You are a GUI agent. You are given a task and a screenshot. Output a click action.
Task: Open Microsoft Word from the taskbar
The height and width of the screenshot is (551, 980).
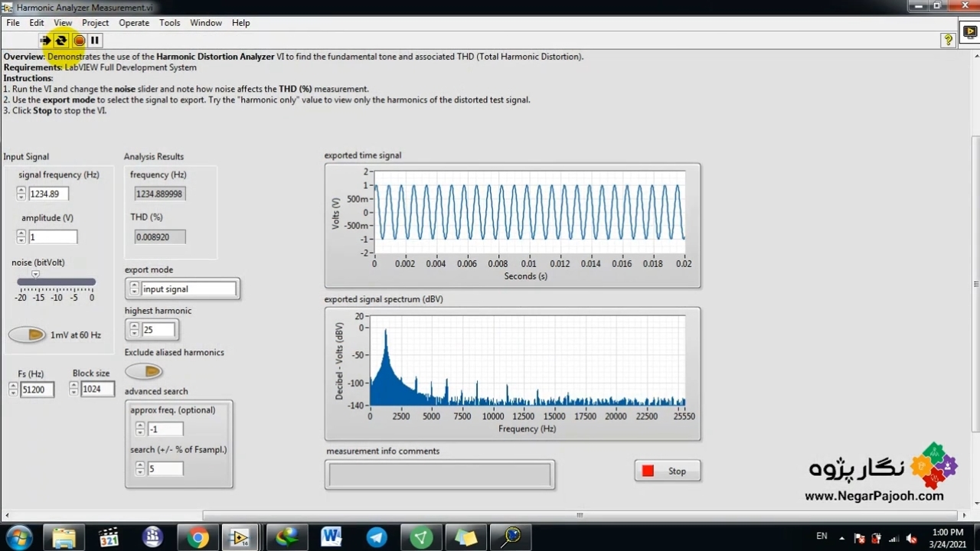tap(332, 537)
